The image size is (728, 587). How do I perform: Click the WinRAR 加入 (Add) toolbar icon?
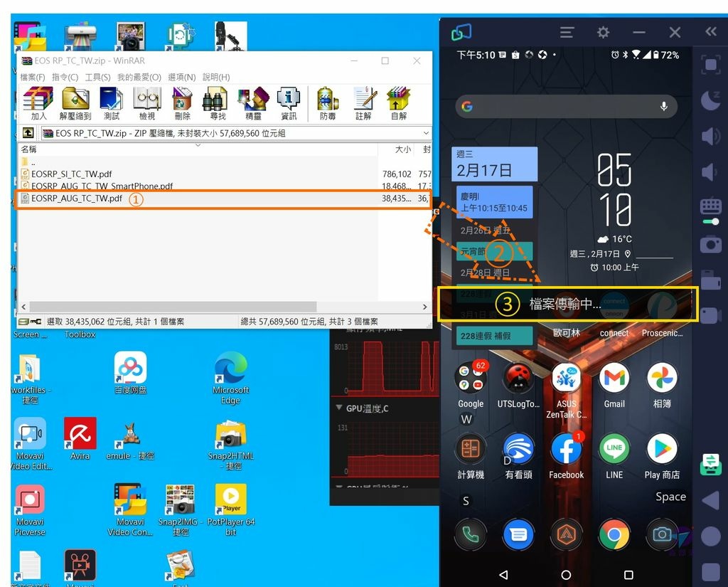click(38, 103)
